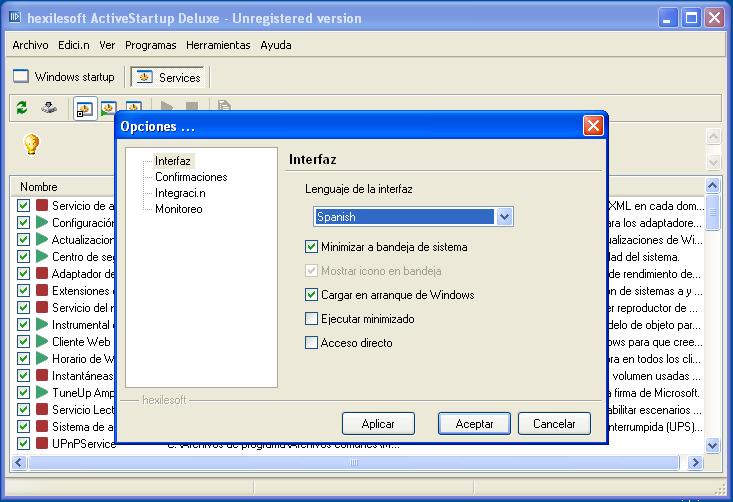
Task: Toggle 'Minimizar a bandeja de sistema' checkbox
Action: (x=311, y=247)
